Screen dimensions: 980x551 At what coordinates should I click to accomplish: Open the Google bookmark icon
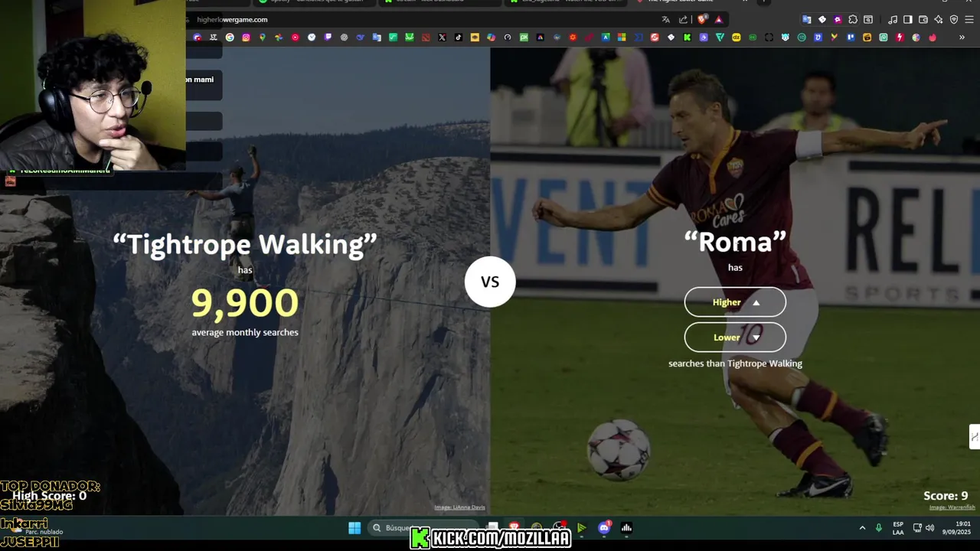pyautogui.click(x=230, y=37)
